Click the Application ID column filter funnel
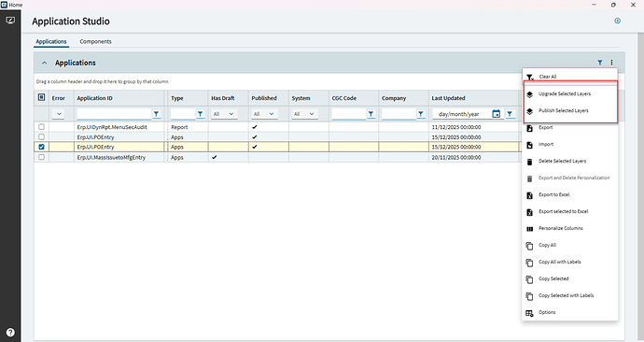 157,114
